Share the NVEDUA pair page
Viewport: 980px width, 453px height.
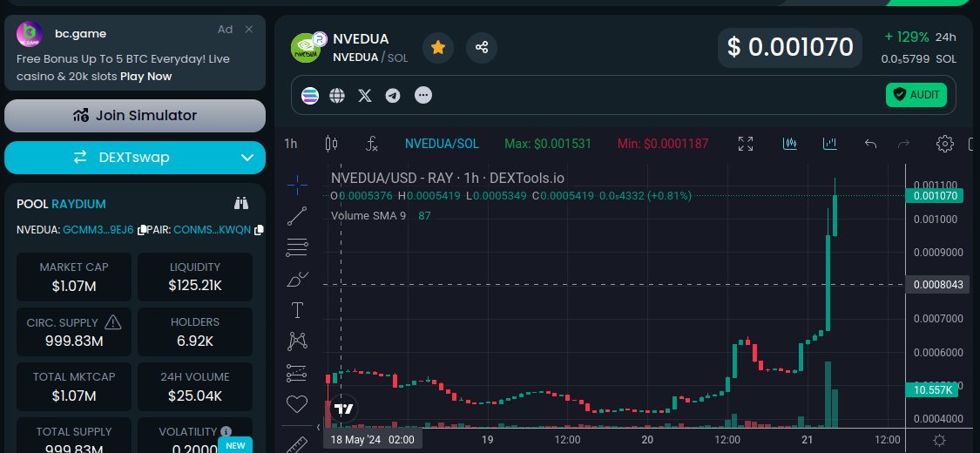[481, 48]
